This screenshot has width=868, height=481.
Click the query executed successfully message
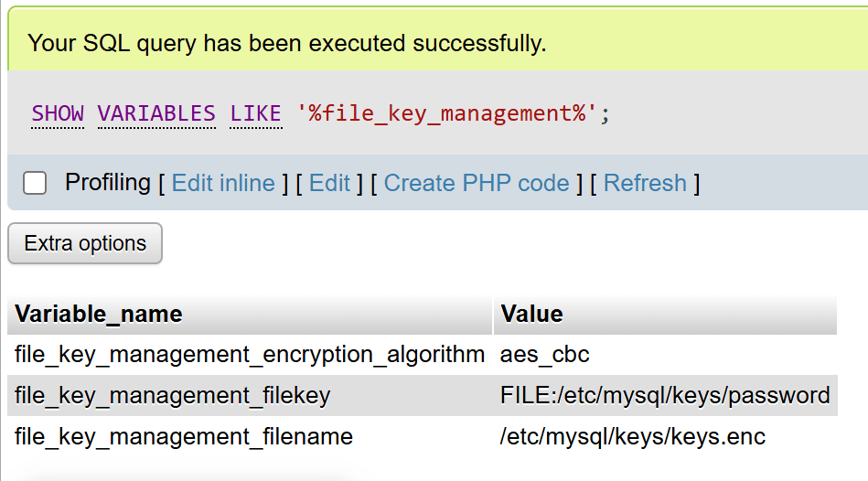287,43
